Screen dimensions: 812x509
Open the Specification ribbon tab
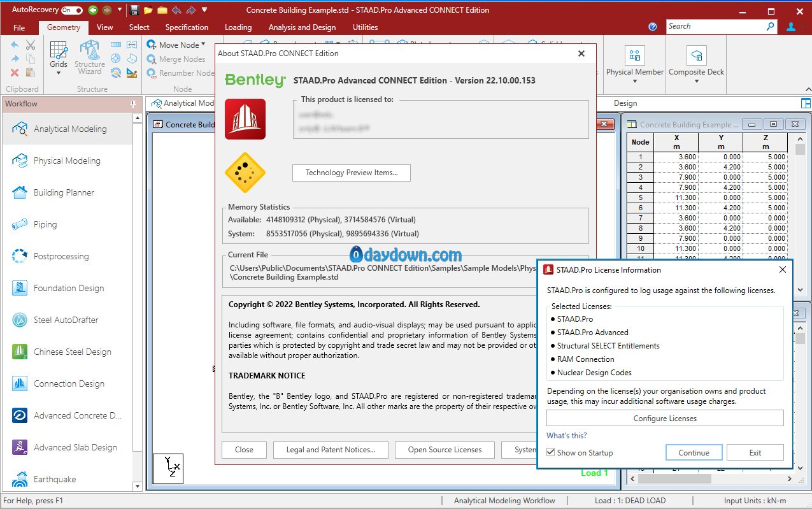point(187,27)
